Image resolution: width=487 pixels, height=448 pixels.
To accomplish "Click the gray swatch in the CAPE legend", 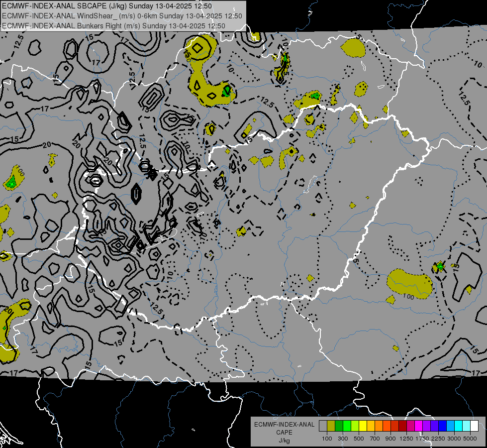I will (323, 426).
